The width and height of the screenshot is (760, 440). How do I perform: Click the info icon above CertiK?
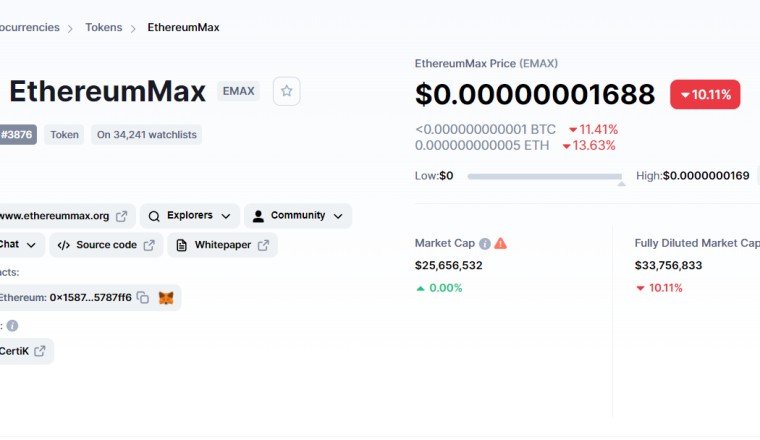click(x=12, y=325)
